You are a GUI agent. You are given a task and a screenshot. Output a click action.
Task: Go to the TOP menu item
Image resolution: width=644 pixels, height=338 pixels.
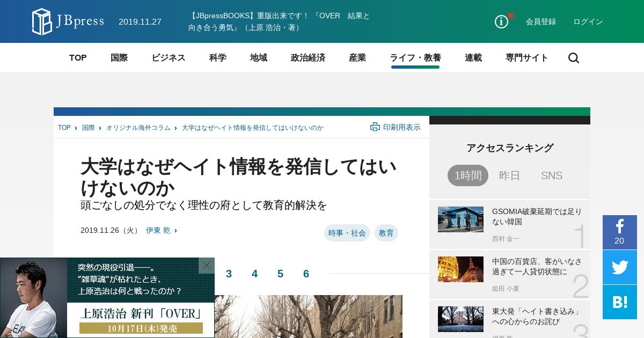pyautogui.click(x=78, y=58)
